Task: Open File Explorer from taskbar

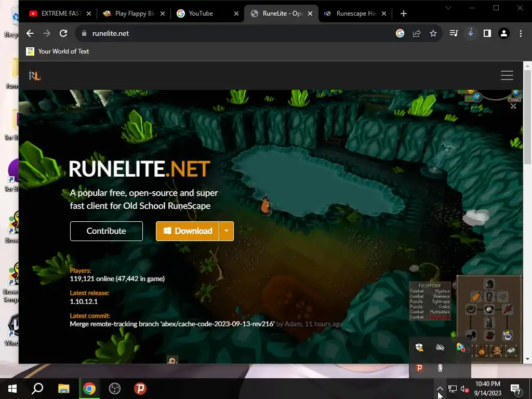Action: [x=63, y=389]
